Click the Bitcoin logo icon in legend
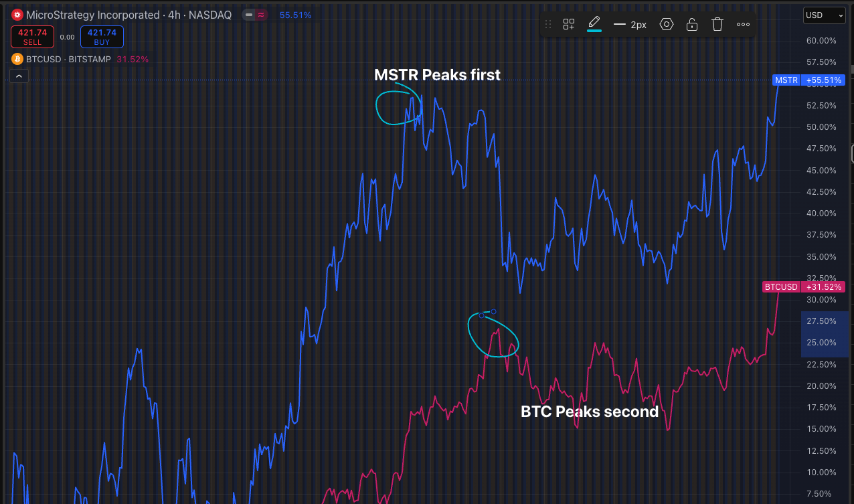 pyautogui.click(x=17, y=59)
